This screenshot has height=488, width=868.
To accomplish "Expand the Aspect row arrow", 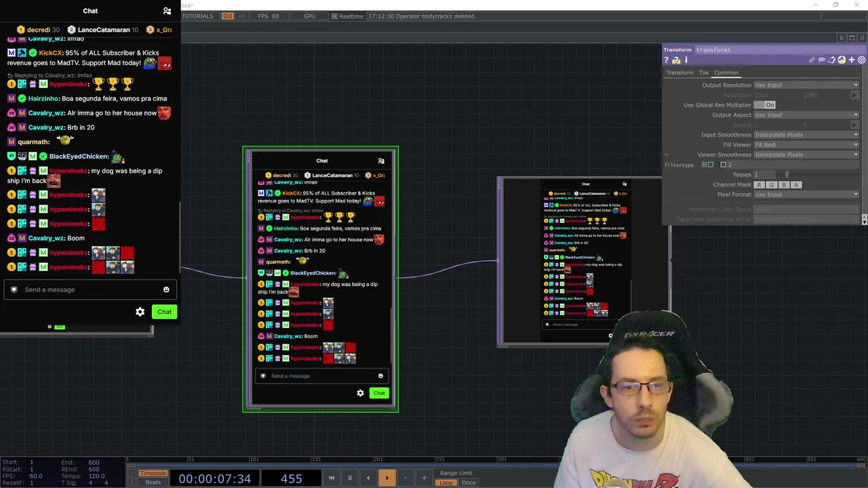I will point(854,125).
